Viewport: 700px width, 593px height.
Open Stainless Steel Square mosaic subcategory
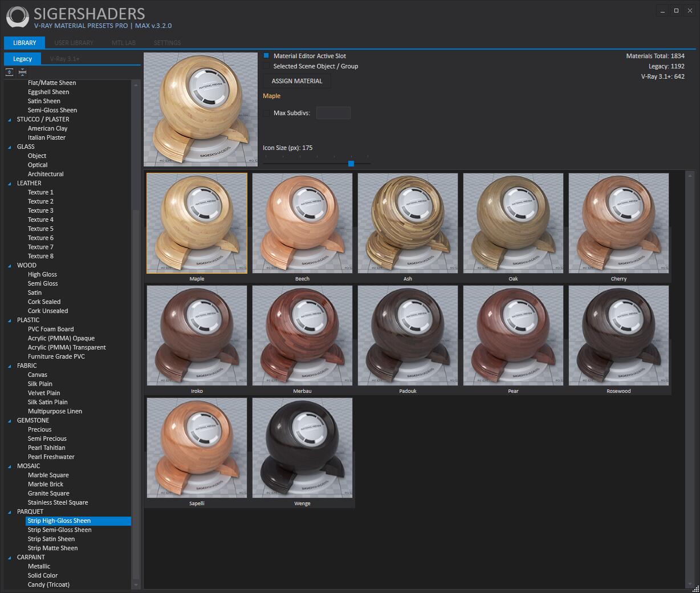coord(58,503)
